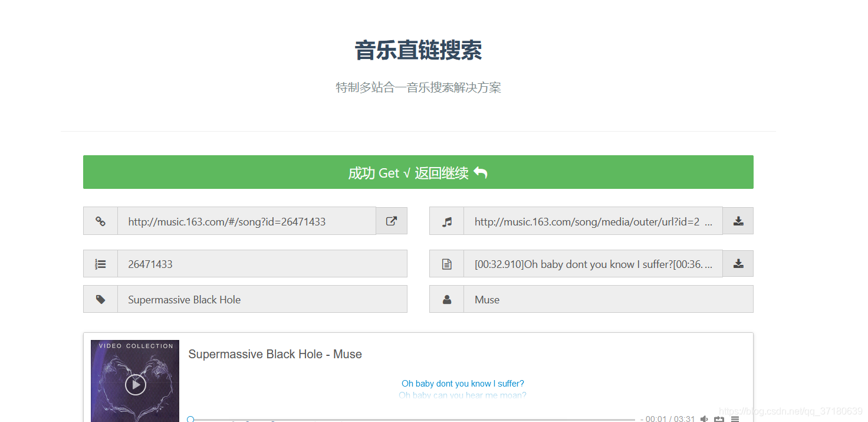Select the song ID field 26471433
This screenshot has height=422, width=868.
(x=262, y=264)
